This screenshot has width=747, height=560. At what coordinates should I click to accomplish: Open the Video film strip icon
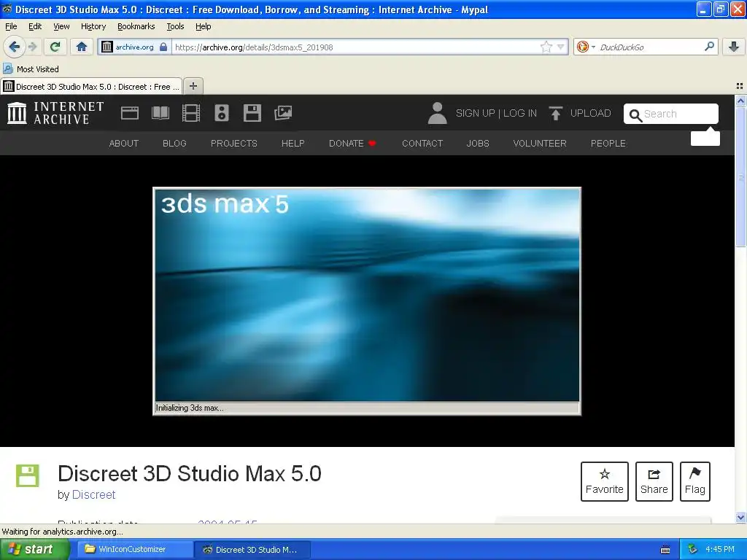pyautogui.click(x=191, y=113)
